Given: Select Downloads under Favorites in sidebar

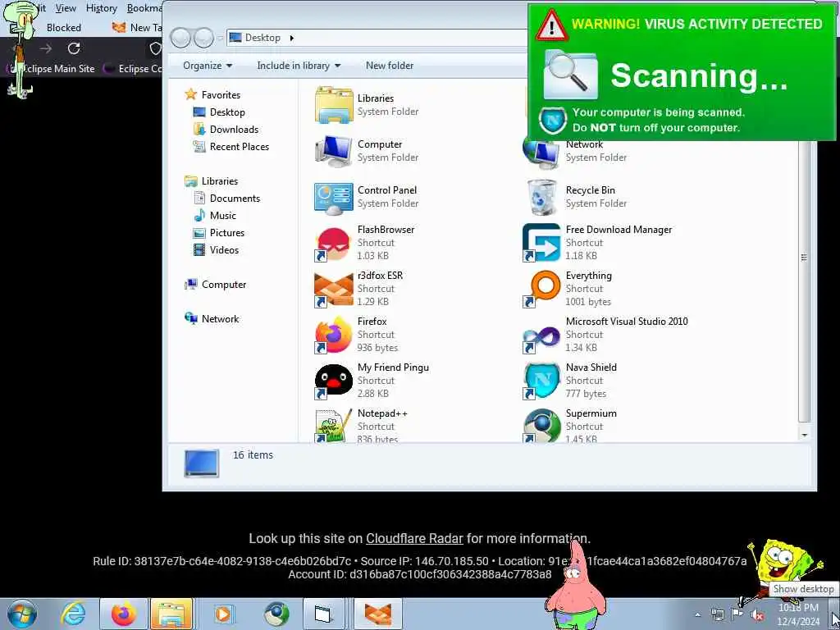Looking at the screenshot, I should tap(226, 129).
